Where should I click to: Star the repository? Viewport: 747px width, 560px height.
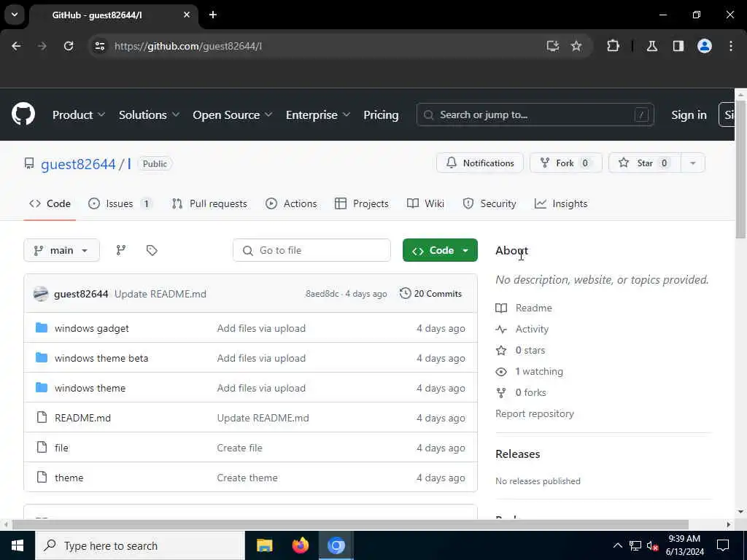click(645, 163)
